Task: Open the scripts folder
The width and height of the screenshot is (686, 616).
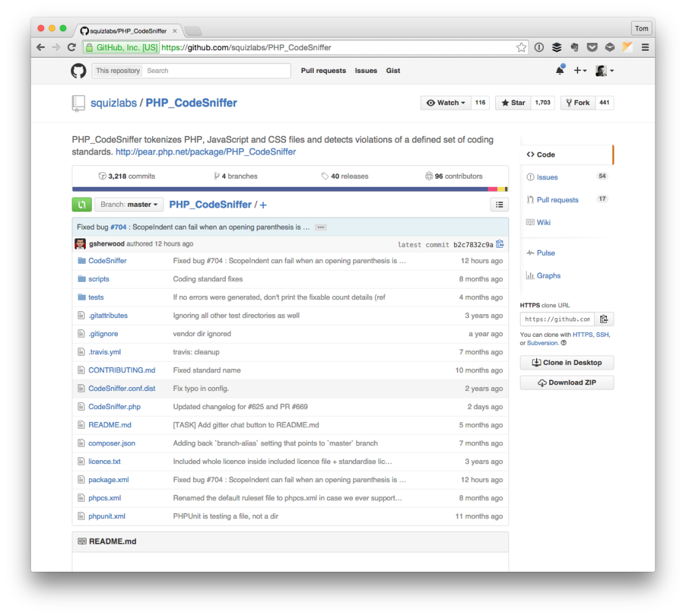Action: click(99, 279)
